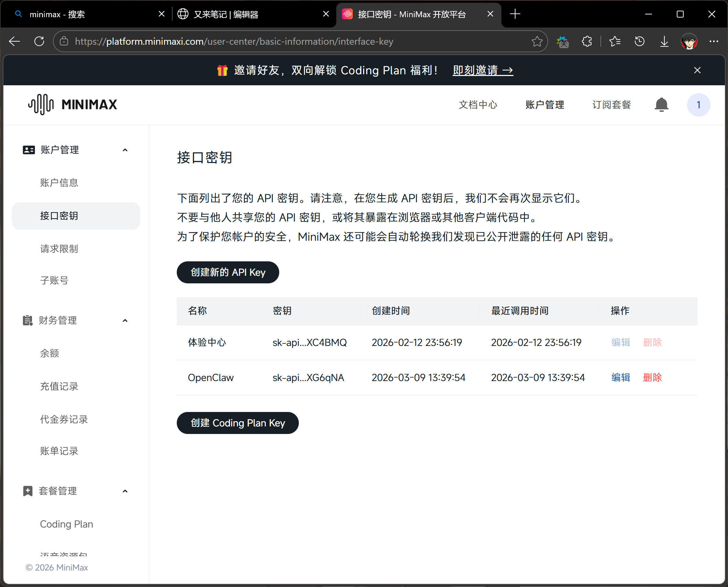Click the 密钥 column header
The height and width of the screenshot is (587, 728).
click(282, 311)
